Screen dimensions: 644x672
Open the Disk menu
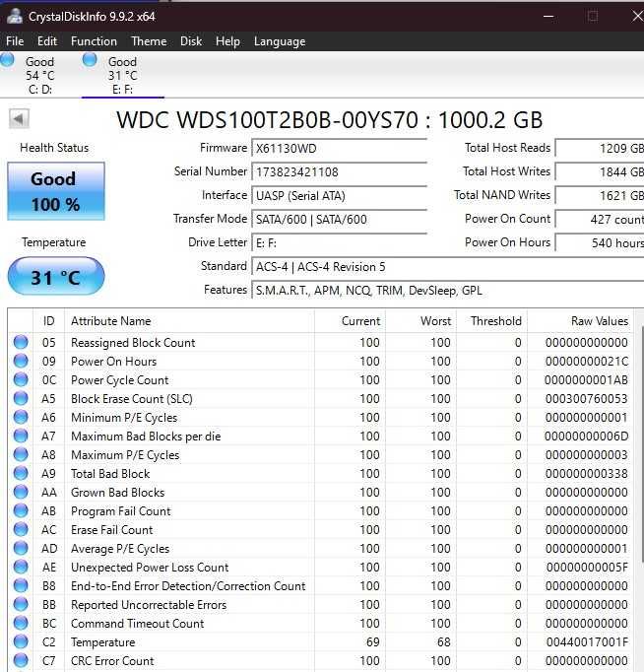pos(191,41)
